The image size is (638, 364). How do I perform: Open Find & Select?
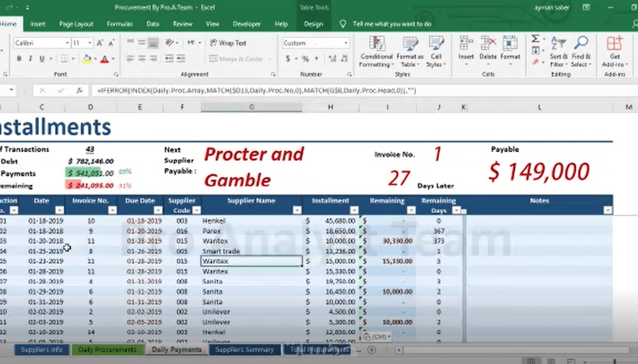click(581, 52)
